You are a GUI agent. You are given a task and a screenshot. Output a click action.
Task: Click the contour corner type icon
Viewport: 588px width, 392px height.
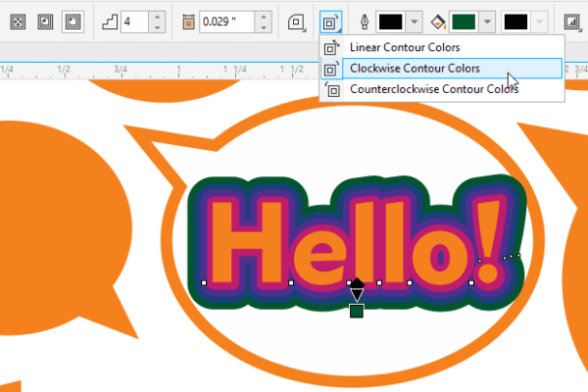point(295,20)
